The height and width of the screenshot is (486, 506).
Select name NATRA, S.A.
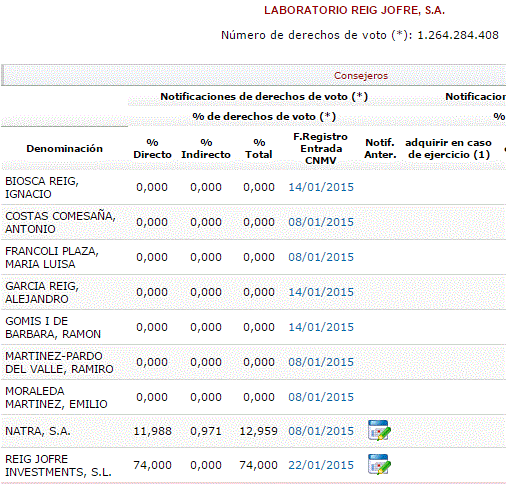click(x=38, y=431)
